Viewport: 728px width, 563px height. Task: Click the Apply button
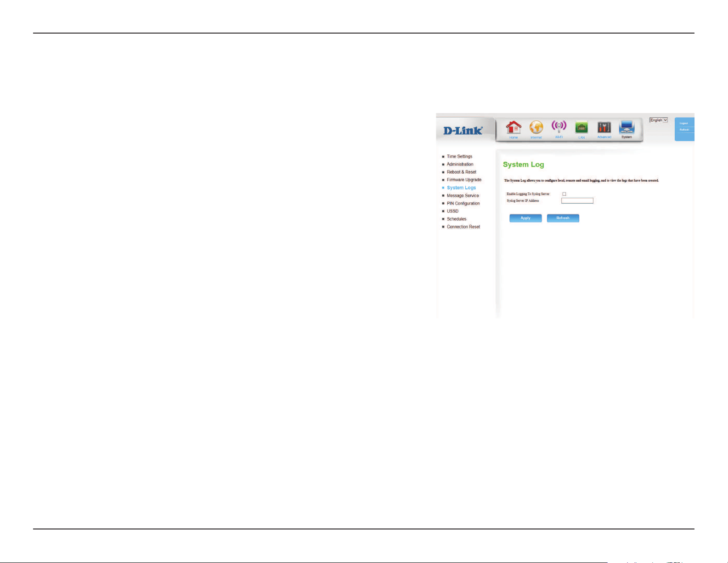coord(525,218)
